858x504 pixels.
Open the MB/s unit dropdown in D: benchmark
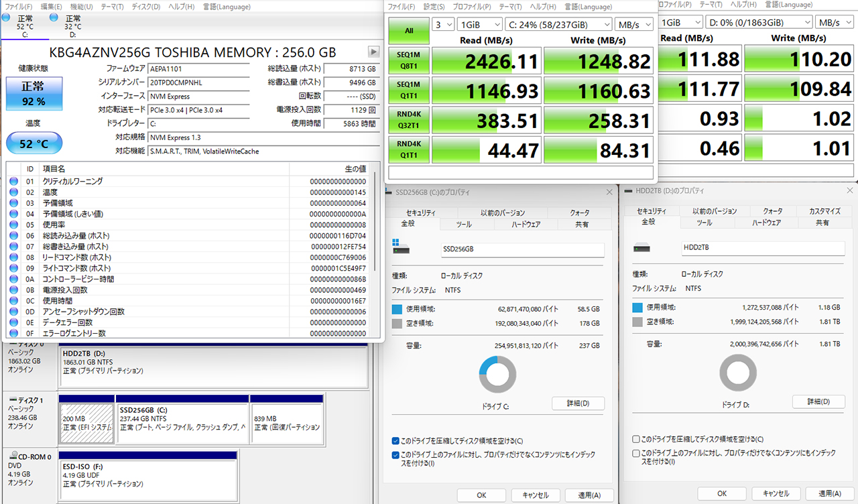(835, 22)
